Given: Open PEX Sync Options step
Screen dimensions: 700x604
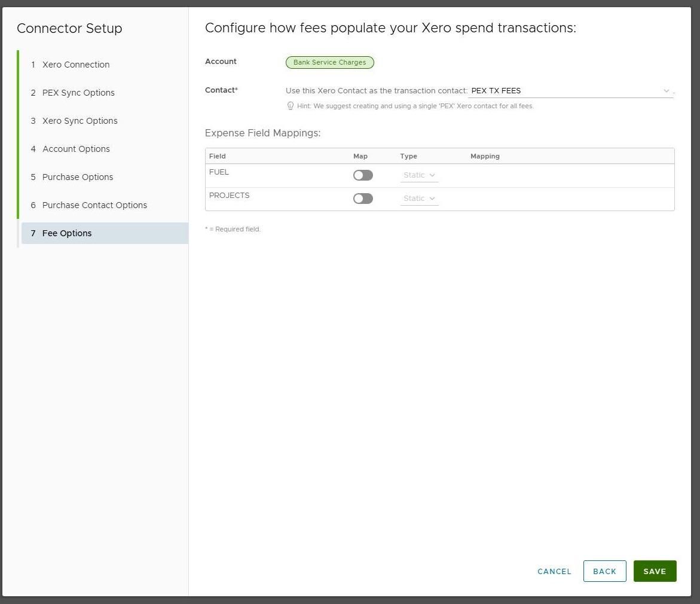Looking at the screenshot, I should coord(78,93).
